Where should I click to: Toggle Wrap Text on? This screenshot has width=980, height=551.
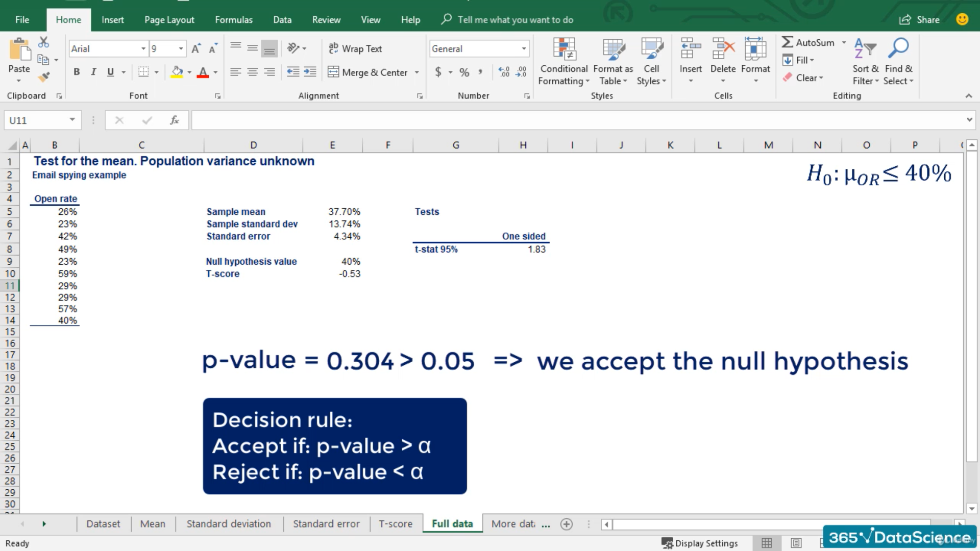[x=355, y=48]
